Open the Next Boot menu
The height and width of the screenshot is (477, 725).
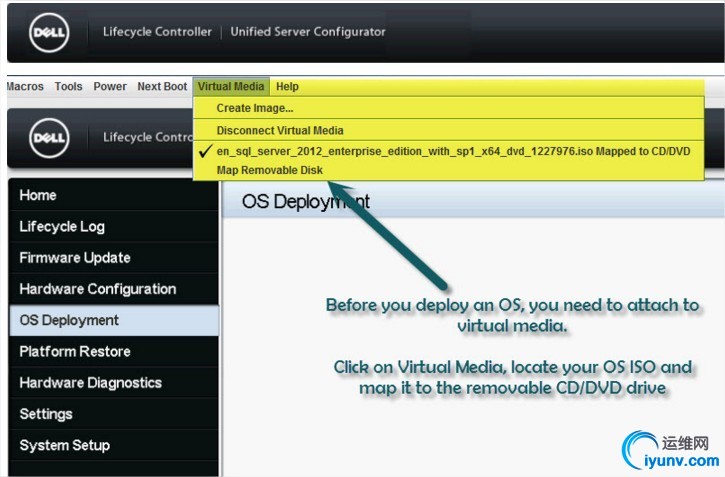coord(162,86)
